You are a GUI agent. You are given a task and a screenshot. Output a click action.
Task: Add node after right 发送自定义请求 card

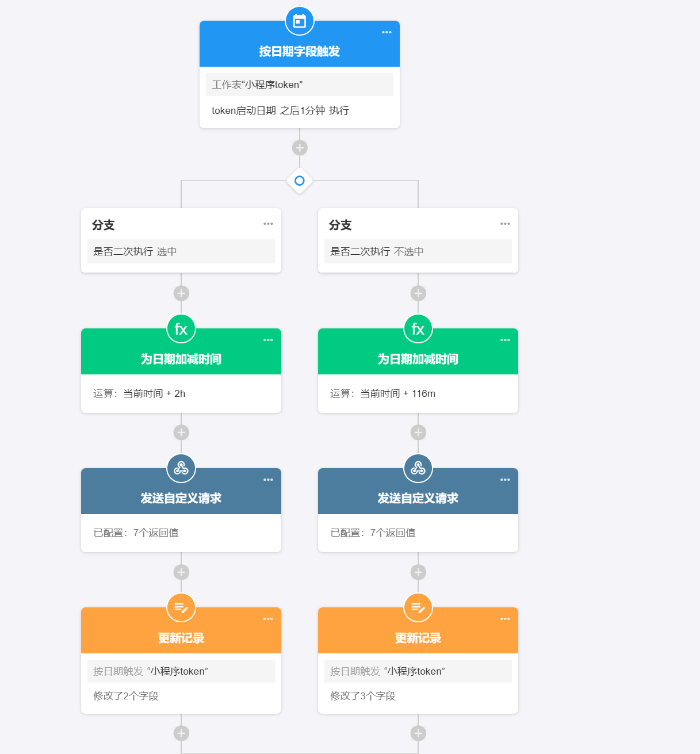[x=418, y=572]
